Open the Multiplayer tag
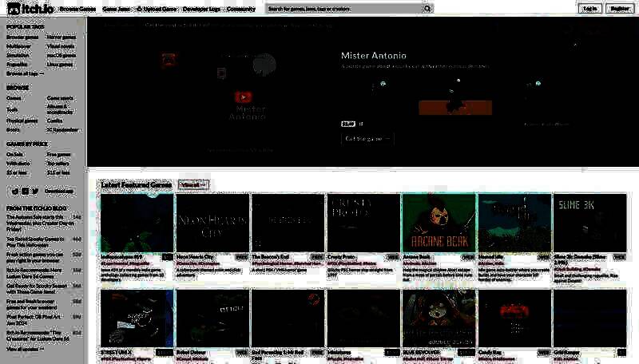 18,46
